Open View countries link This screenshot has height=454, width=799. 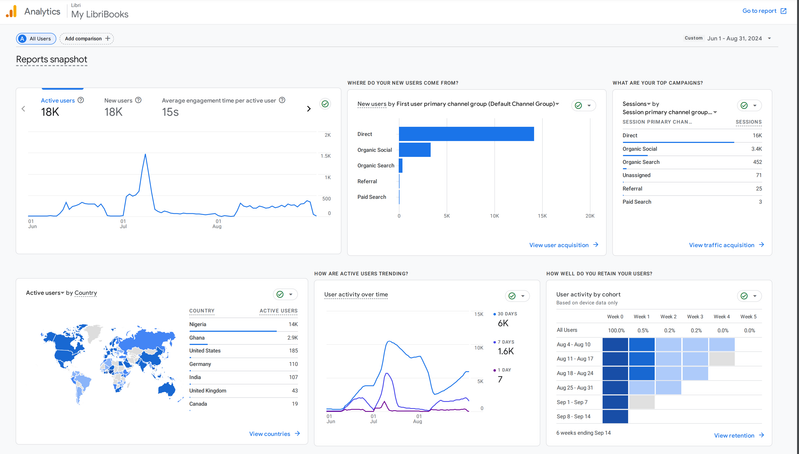274,434
